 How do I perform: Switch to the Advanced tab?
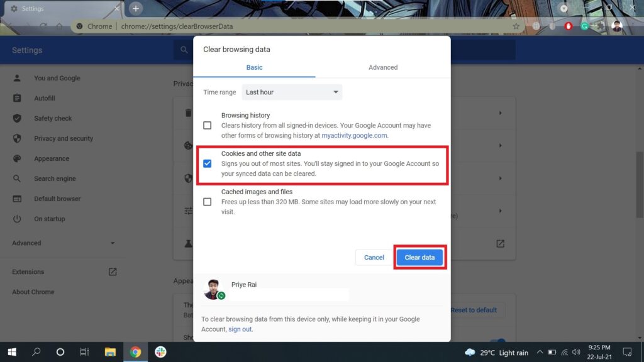coord(383,67)
